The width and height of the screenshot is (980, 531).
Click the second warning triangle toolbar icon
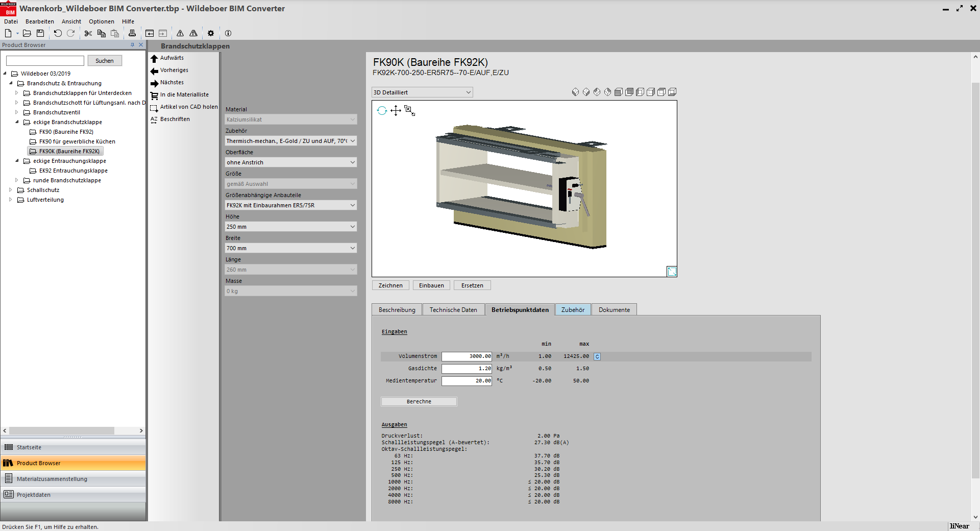pyautogui.click(x=193, y=33)
